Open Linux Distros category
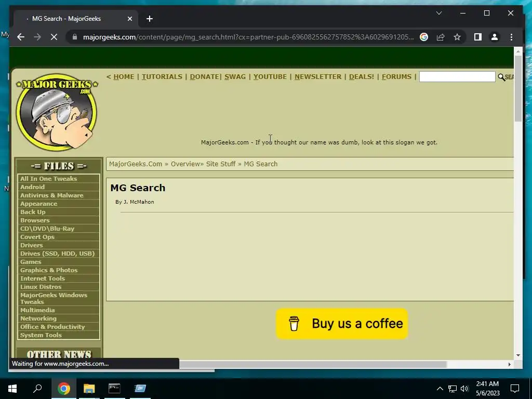The image size is (532, 399). [x=41, y=287]
